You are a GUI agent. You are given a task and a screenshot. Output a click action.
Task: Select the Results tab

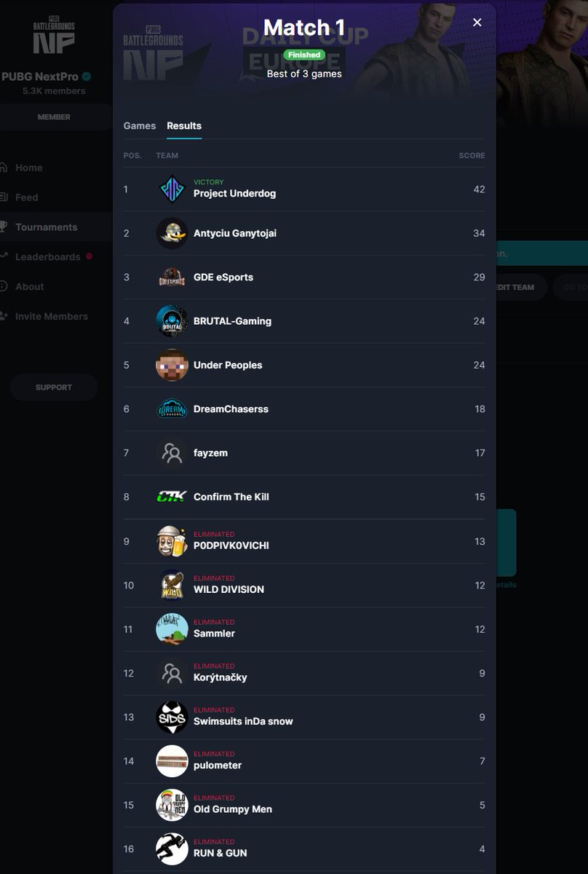(x=184, y=126)
